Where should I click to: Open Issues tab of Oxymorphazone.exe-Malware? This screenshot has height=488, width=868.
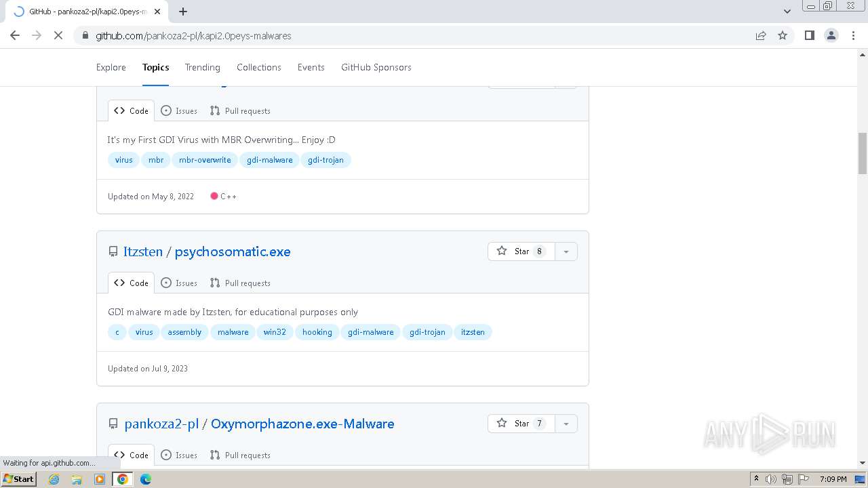coord(179,455)
